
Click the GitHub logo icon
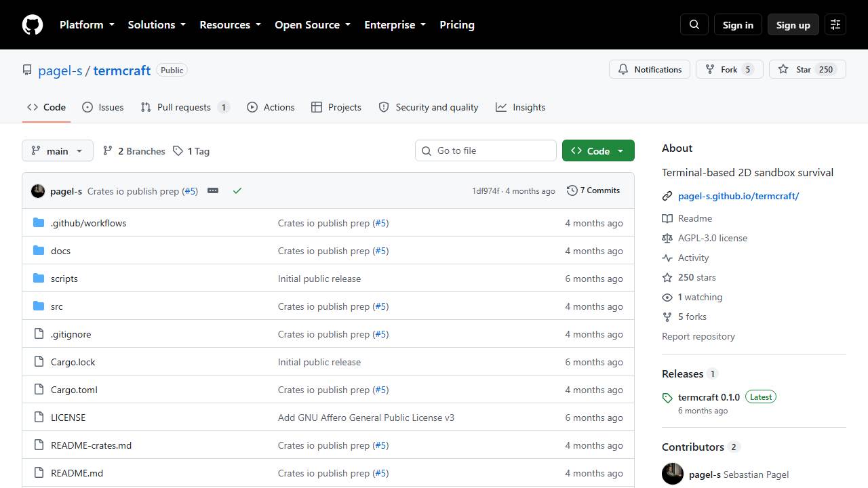(33, 24)
